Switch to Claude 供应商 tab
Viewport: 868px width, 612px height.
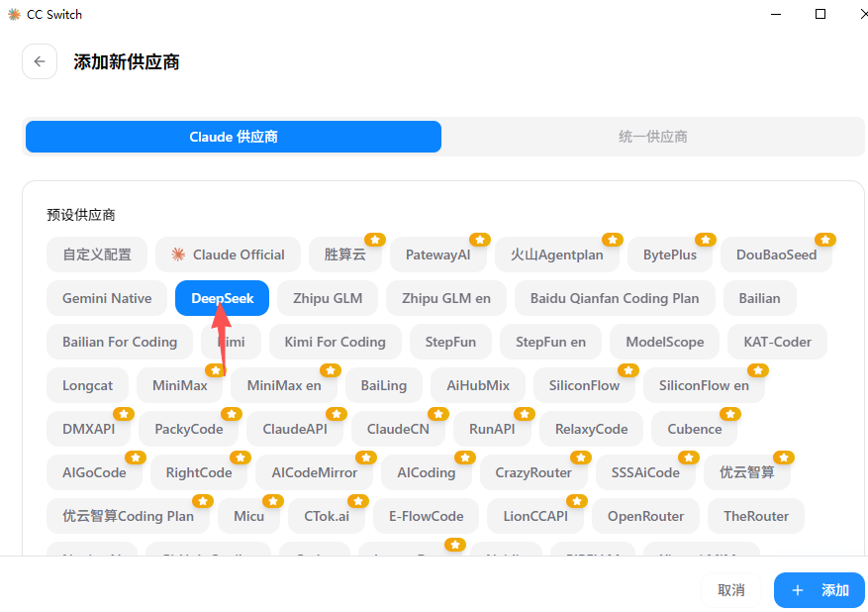click(x=233, y=137)
